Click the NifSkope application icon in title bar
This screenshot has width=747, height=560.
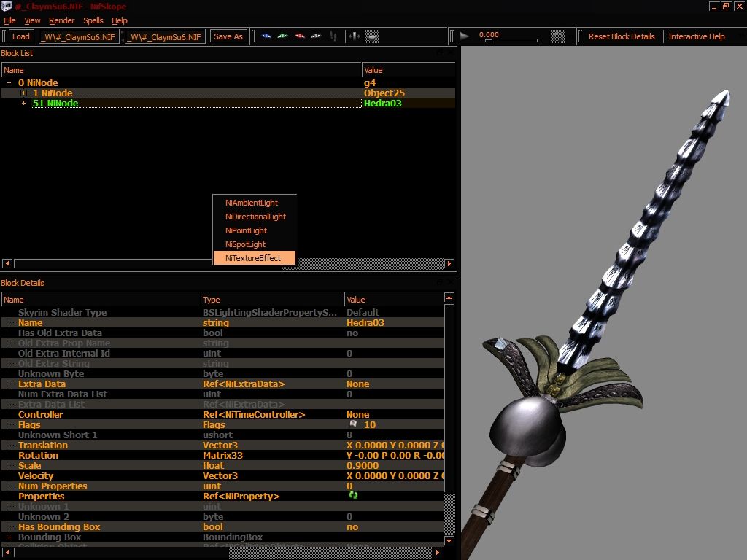point(7,6)
